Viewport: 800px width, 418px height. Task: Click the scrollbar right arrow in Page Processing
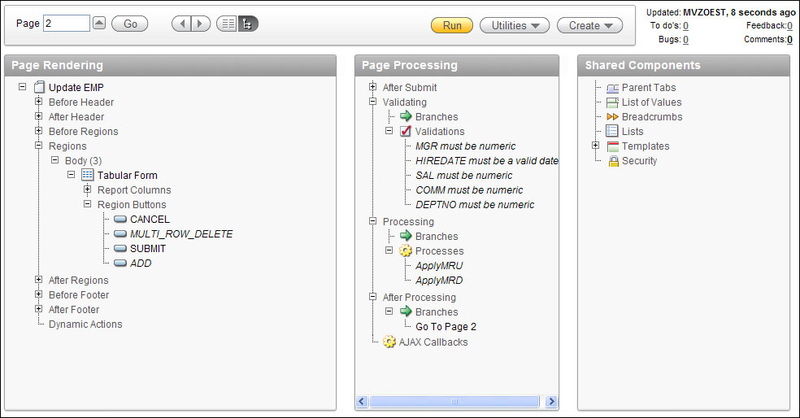tap(551, 402)
